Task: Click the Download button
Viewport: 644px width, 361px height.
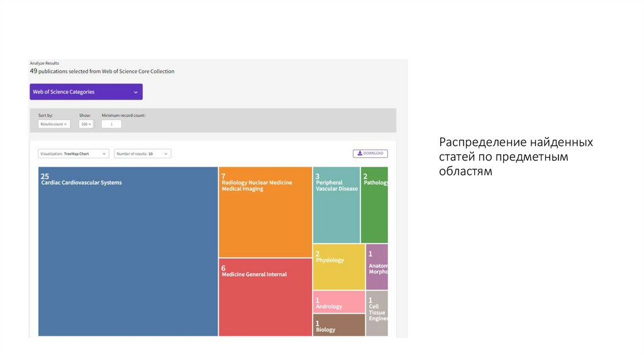Action: tap(370, 153)
